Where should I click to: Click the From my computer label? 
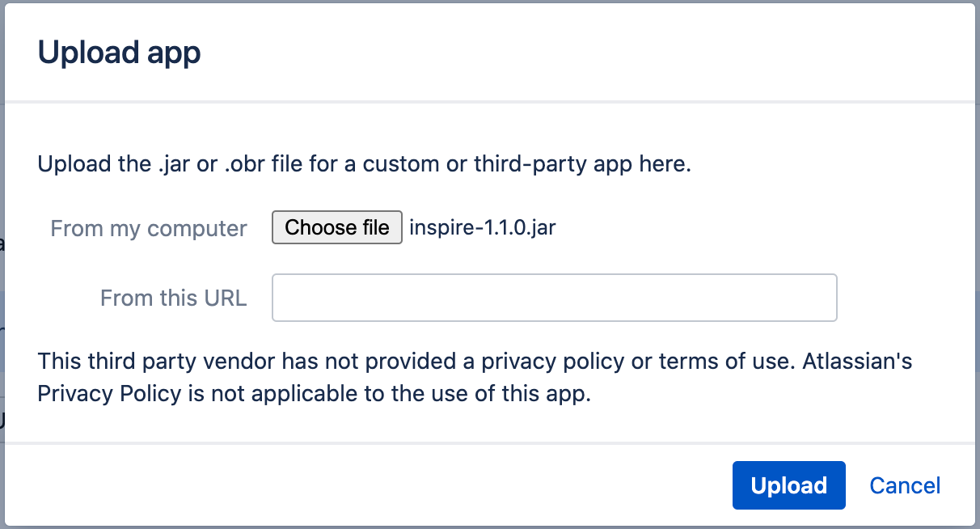[149, 228]
